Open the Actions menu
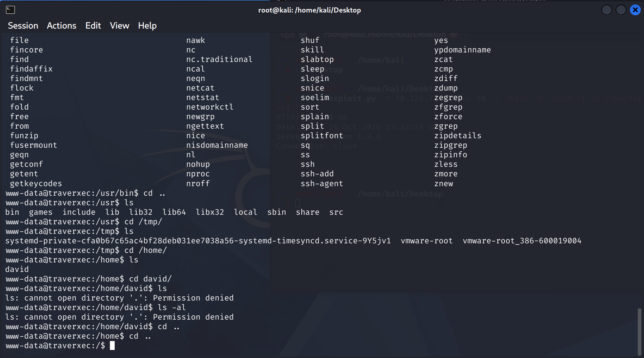The height and width of the screenshot is (358, 644). click(x=61, y=26)
